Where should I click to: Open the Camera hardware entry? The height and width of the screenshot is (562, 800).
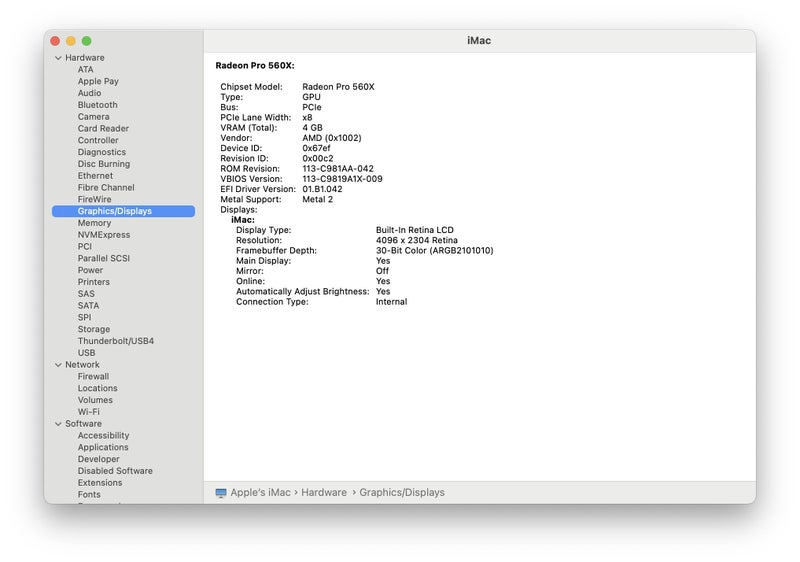click(x=93, y=117)
